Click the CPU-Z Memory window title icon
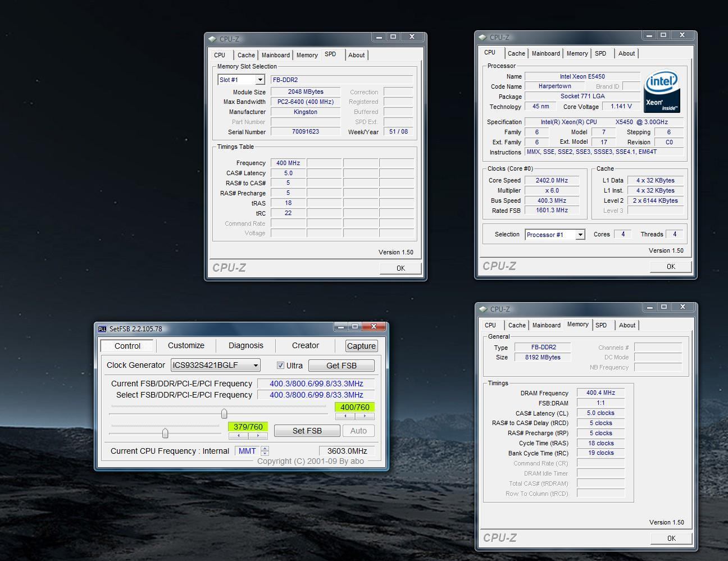Screen dimensions: 728x561 click(483, 309)
